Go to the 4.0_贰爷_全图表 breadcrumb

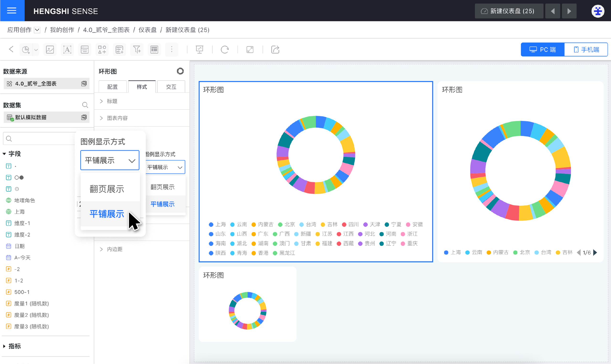[x=106, y=30]
